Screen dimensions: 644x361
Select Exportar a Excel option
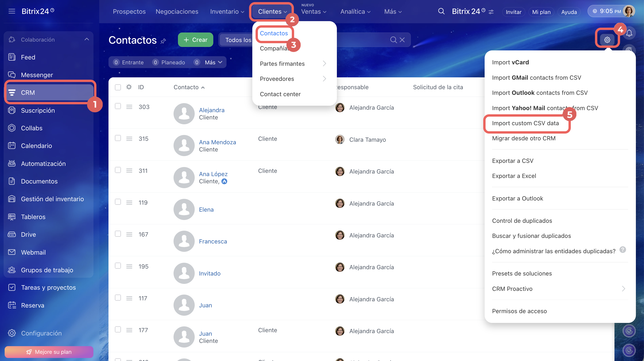coord(514,176)
